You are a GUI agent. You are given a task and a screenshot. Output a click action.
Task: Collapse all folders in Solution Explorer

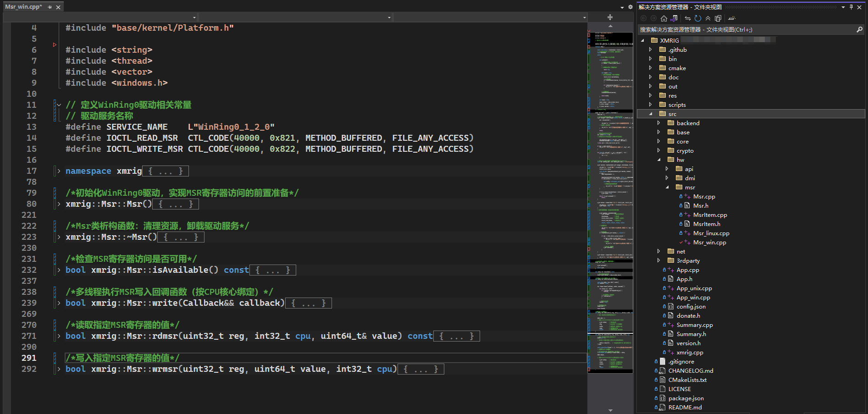pos(708,18)
